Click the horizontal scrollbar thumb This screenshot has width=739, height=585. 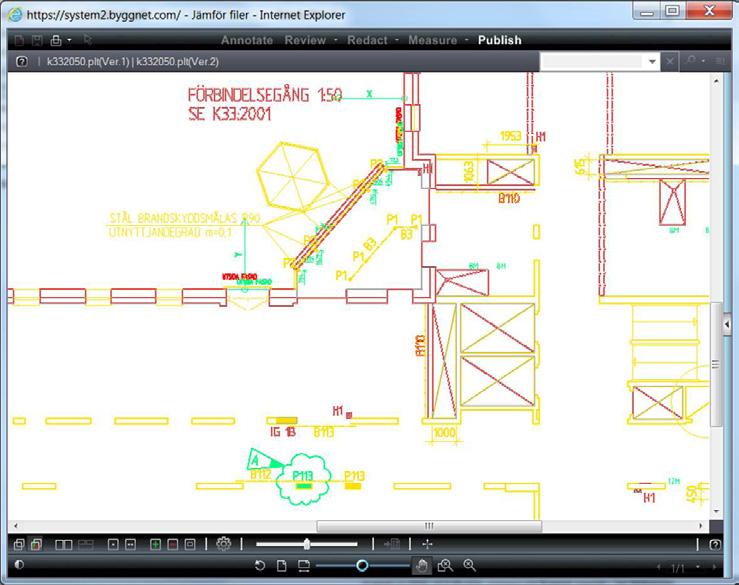[x=429, y=526]
